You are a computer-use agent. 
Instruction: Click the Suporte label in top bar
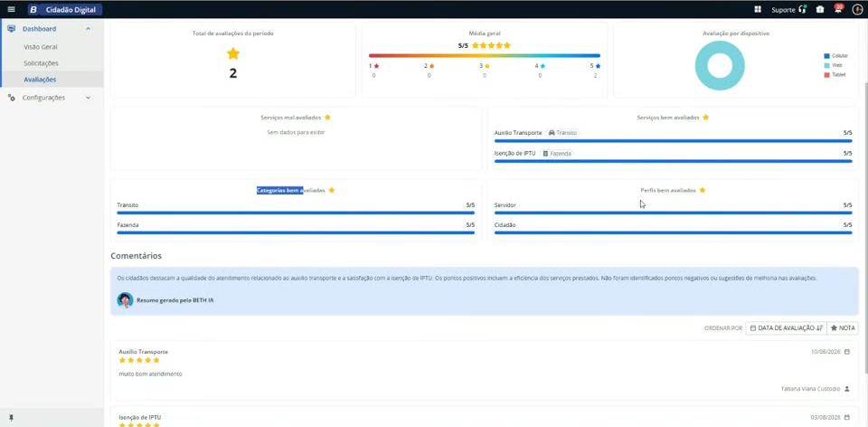click(783, 9)
